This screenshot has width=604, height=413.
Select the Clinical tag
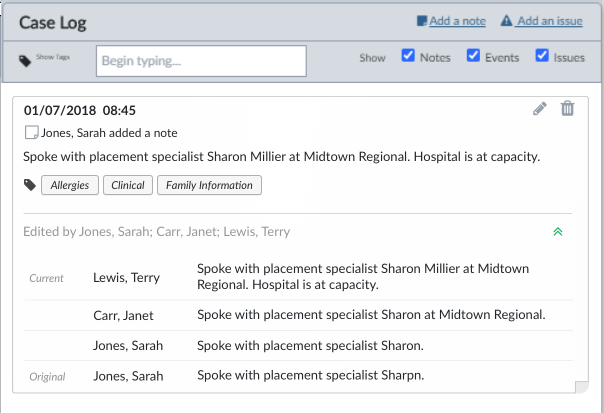(x=128, y=185)
